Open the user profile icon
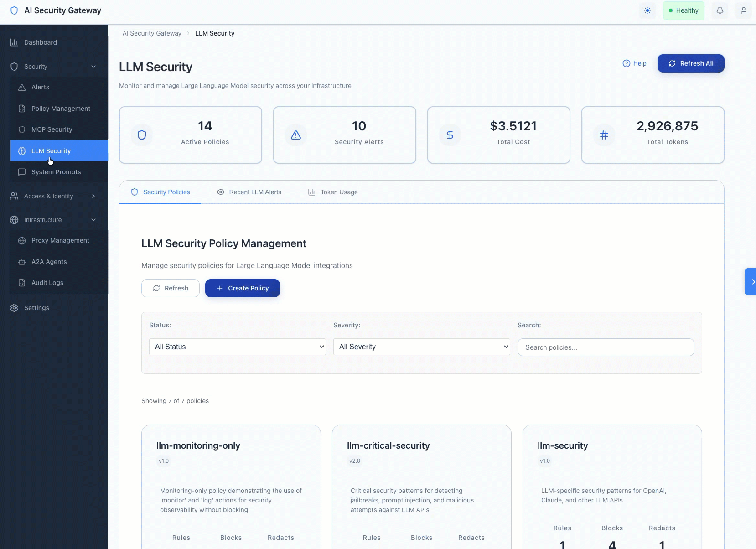This screenshot has height=549, width=756. pyautogui.click(x=743, y=10)
